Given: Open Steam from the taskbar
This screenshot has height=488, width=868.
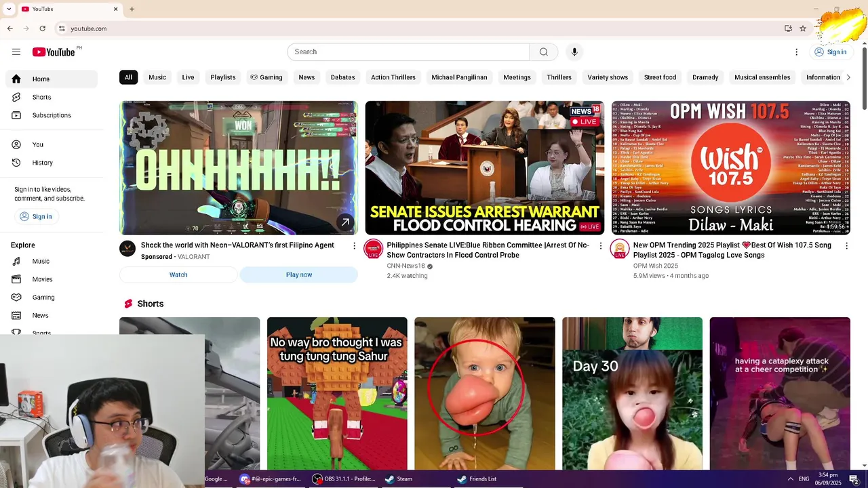Looking at the screenshot, I should pos(398,479).
